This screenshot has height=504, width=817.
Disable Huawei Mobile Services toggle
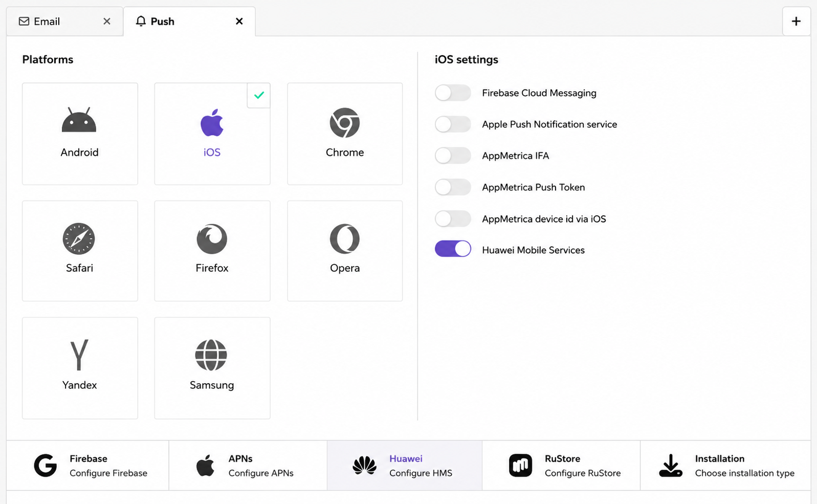(453, 249)
